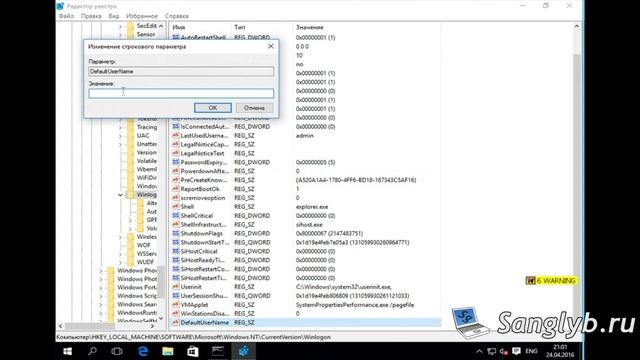
Task: Click Отмена button in the dialog
Action: [x=254, y=108]
